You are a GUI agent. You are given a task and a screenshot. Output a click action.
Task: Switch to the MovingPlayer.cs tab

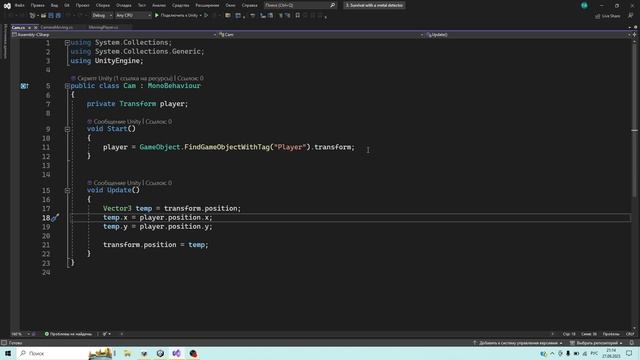click(x=103, y=27)
